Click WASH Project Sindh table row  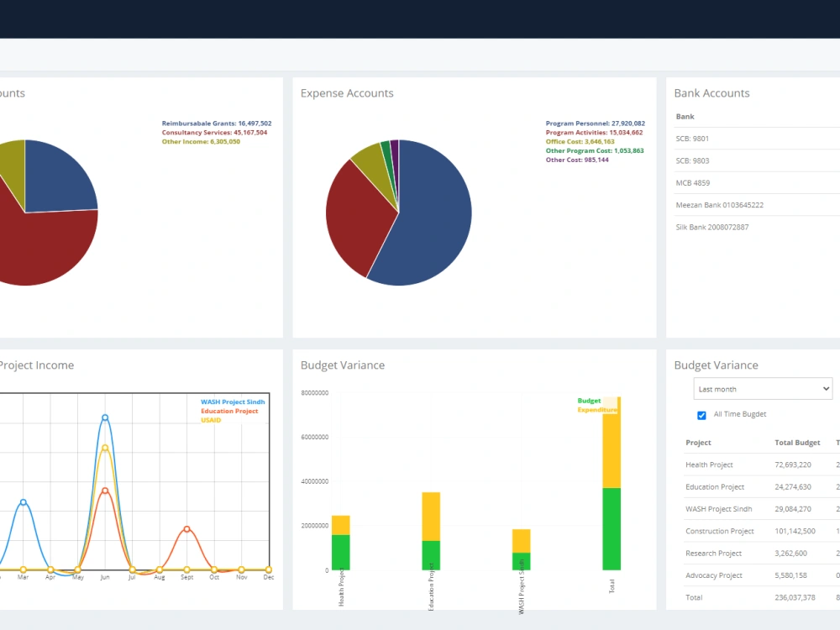coord(762,509)
